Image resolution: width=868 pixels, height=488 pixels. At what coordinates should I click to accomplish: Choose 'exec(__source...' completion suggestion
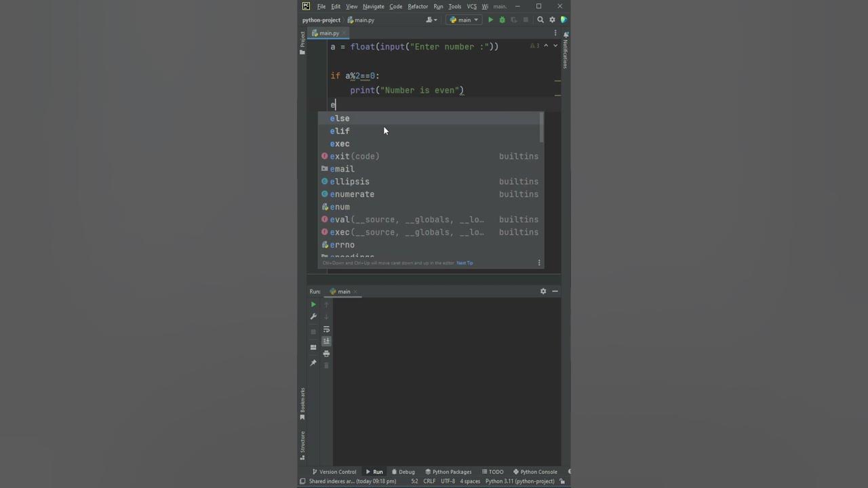pyautogui.click(x=429, y=232)
